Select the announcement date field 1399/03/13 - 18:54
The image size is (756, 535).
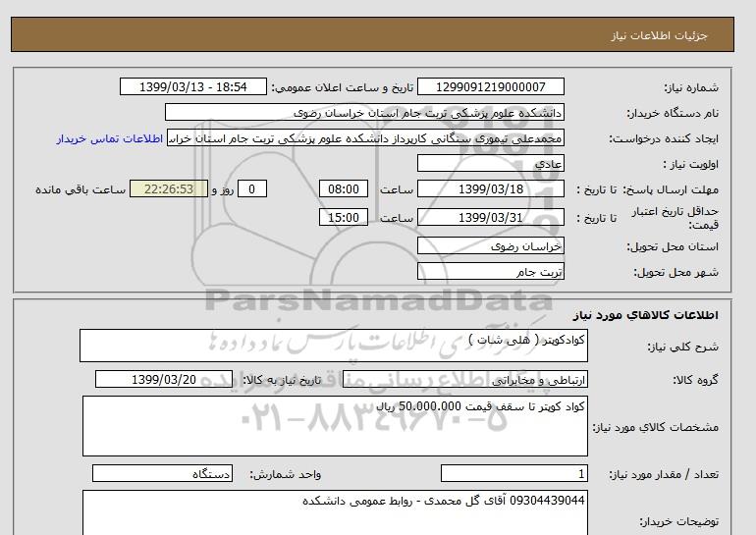pyautogui.click(x=192, y=86)
